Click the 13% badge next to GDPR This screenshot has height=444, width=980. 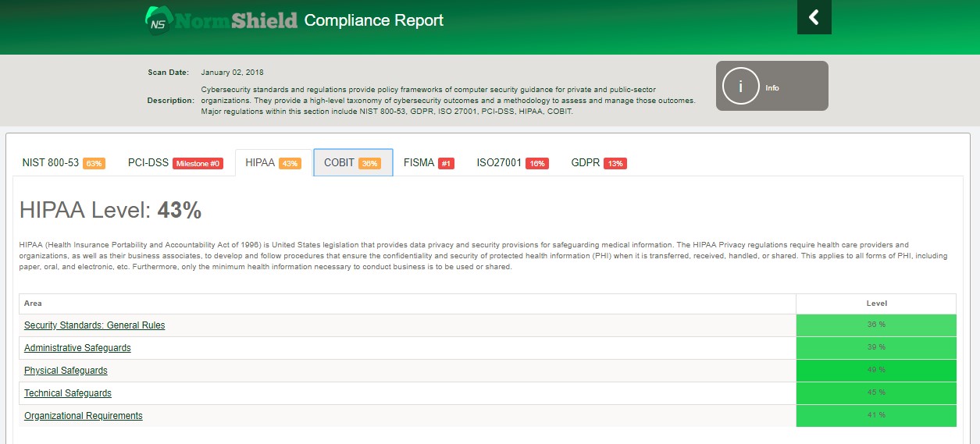[x=615, y=163]
